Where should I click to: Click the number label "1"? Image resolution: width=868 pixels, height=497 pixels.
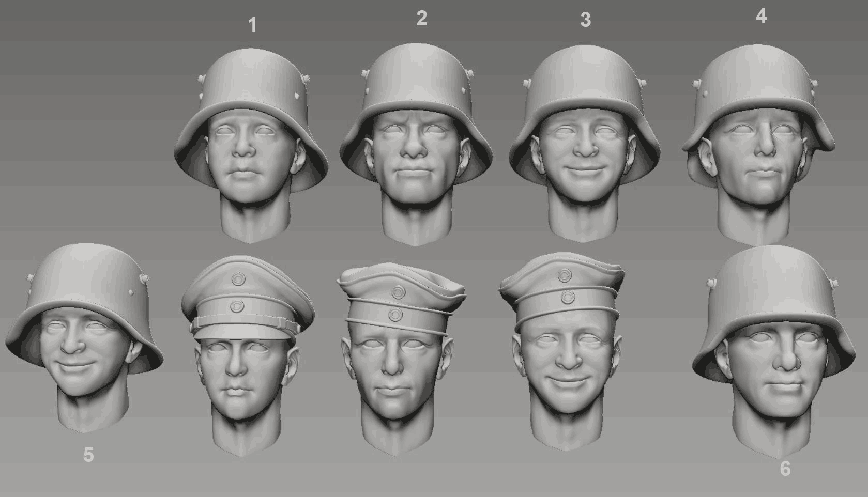click(x=252, y=24)
